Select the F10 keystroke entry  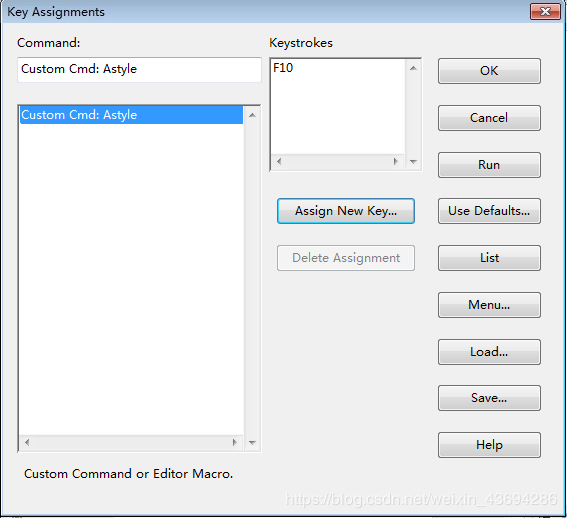tap(338, 68)
